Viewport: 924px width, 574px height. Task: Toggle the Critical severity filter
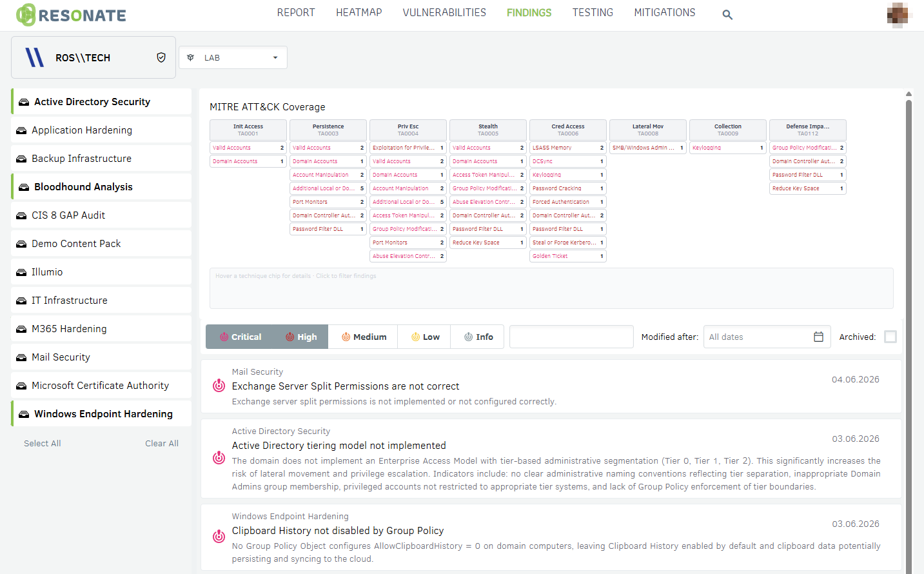click(240, 337)
